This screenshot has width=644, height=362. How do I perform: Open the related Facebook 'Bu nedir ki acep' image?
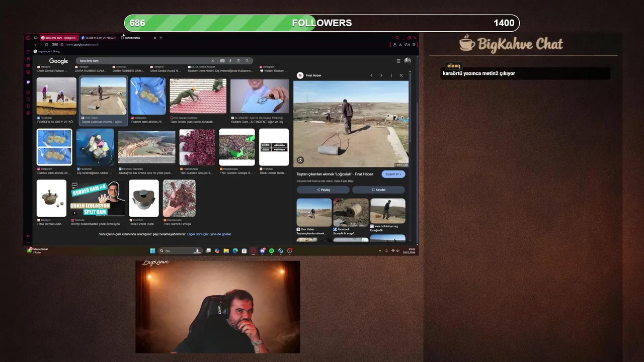(x=351, y=212)
